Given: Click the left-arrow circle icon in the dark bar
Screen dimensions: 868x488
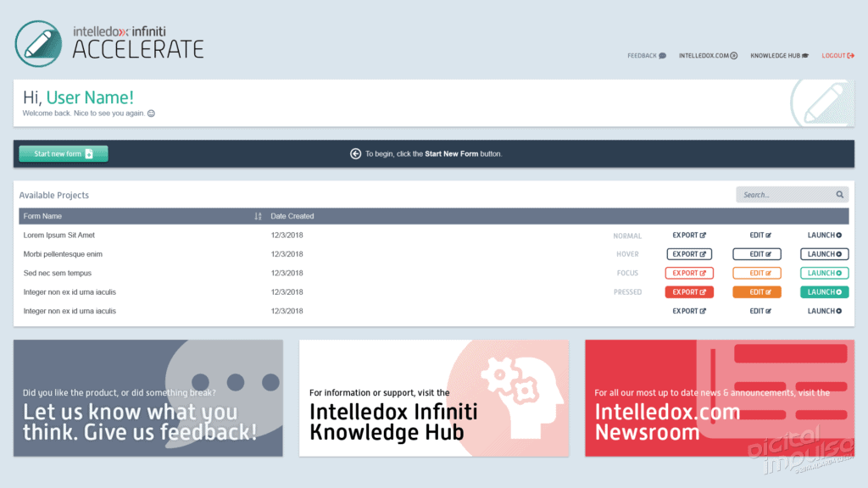Looking at the screenshot, I should [355, 154].
